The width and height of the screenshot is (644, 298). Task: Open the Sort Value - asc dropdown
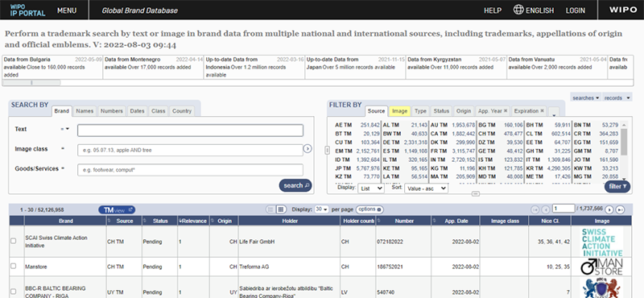[426, 188]
